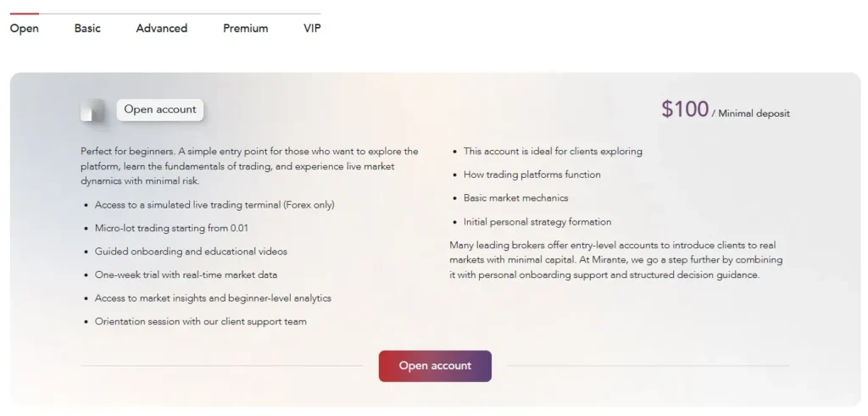Click the Open account title badge
This screenshot has height=416, width=868.
pos(160,109)
